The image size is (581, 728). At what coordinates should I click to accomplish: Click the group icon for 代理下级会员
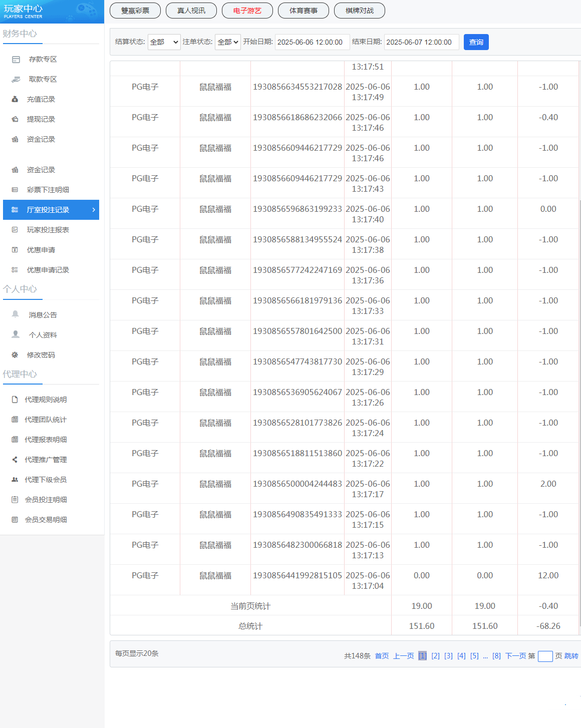point(15,480)
